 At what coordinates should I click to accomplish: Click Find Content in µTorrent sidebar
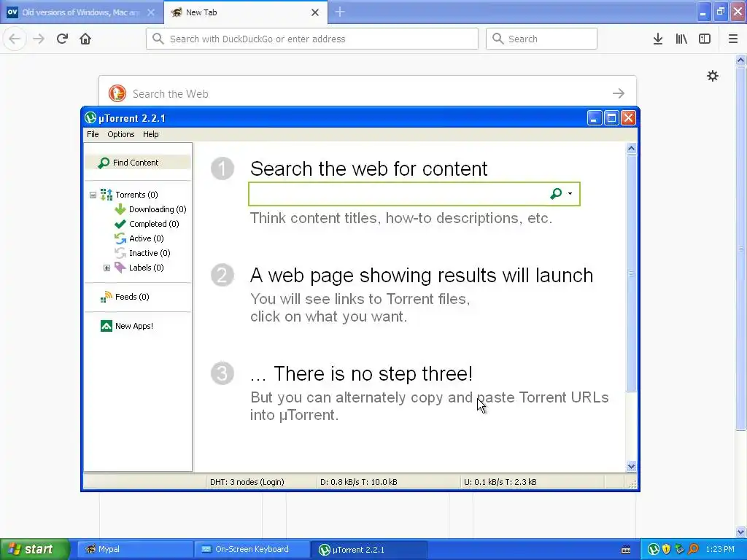[x=138, y=163]
